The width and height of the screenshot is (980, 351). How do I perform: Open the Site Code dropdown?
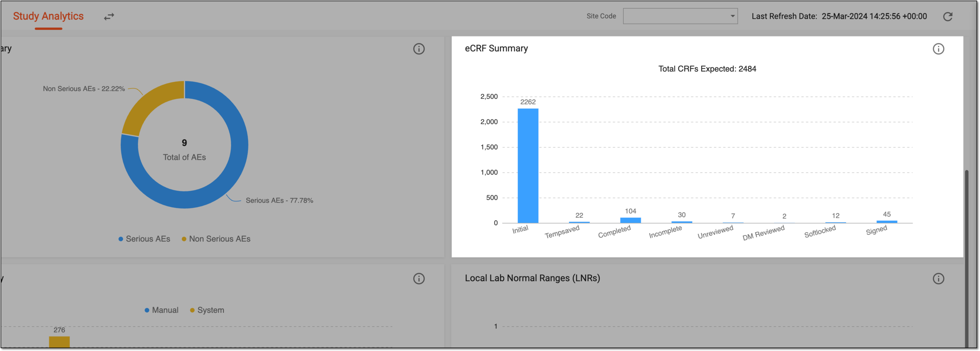tap(680, 16)
